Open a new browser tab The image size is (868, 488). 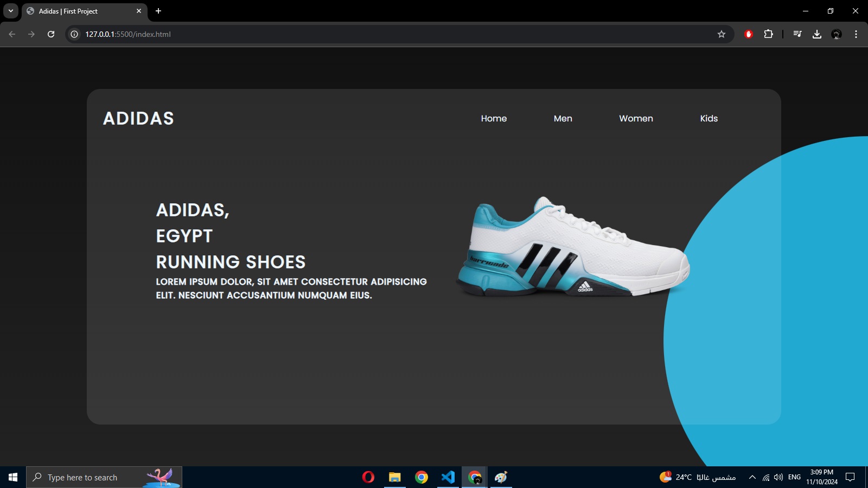point(158,11)
